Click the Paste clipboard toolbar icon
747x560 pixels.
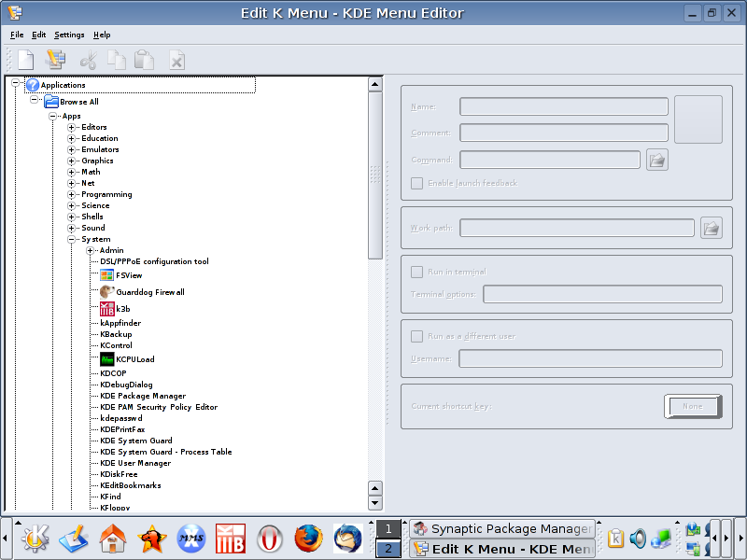pyautogui.click(x=144, y=60)
